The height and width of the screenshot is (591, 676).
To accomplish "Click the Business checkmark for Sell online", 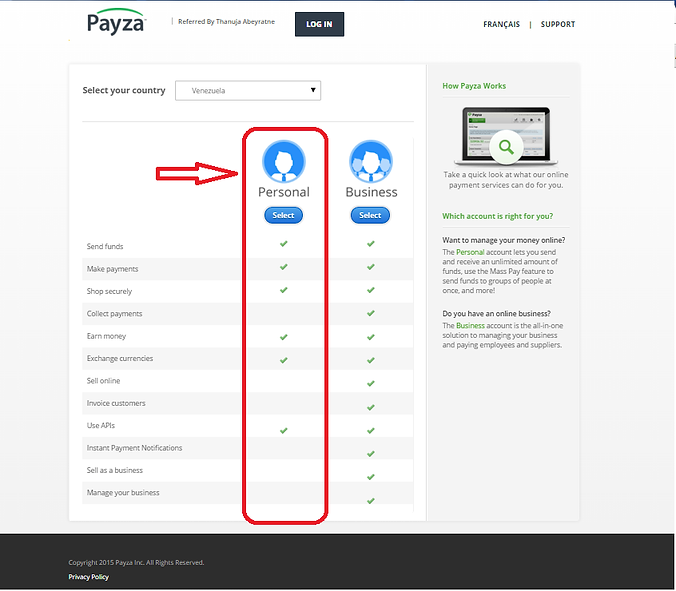I will click(370, 384).
